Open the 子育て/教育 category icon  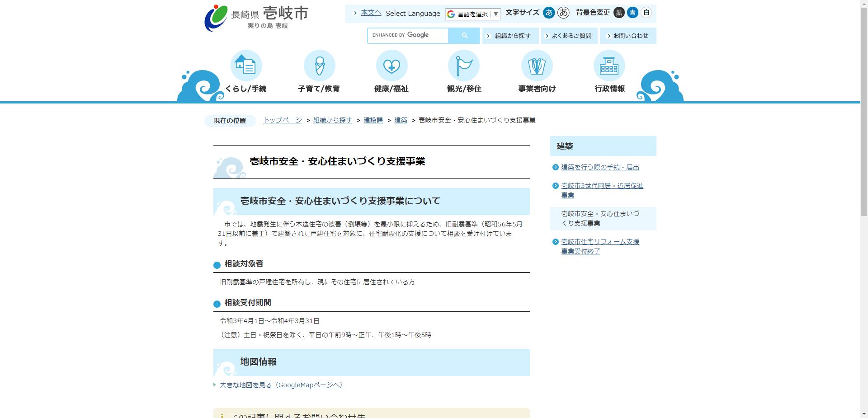click(x=320, y=66)
